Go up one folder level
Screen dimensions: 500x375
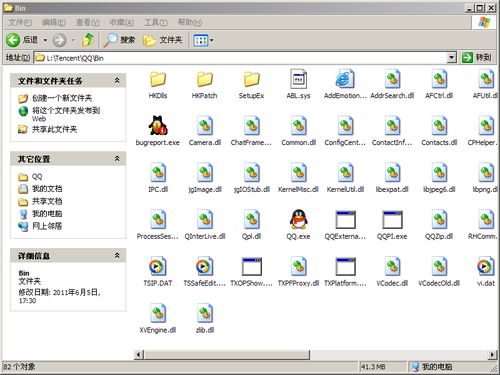(88, 40)
